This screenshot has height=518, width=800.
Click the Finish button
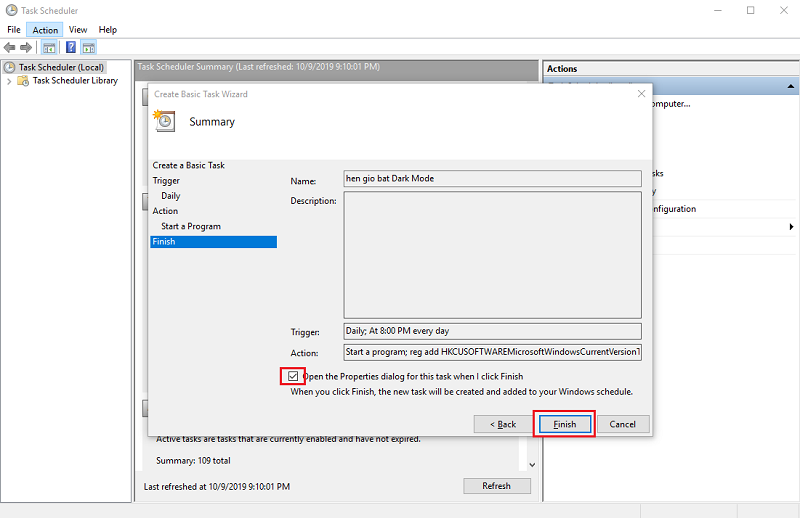tap(564, 424)
